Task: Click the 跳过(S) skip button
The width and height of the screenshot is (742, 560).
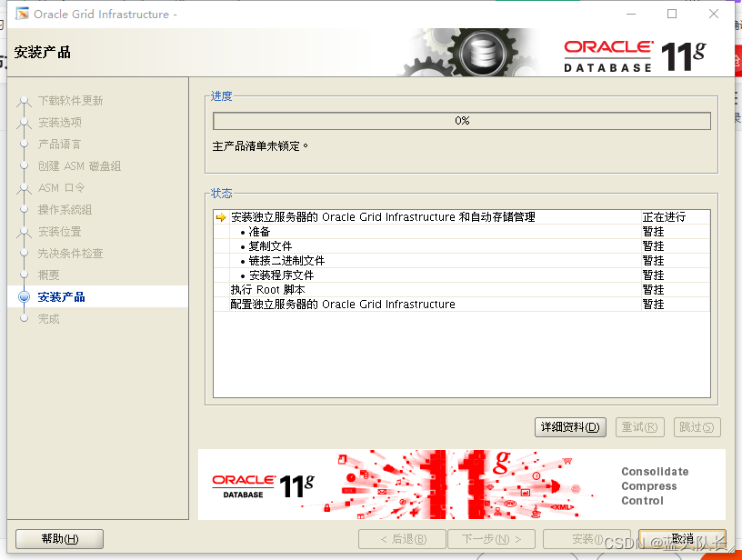Action: [x=697, y=427]
